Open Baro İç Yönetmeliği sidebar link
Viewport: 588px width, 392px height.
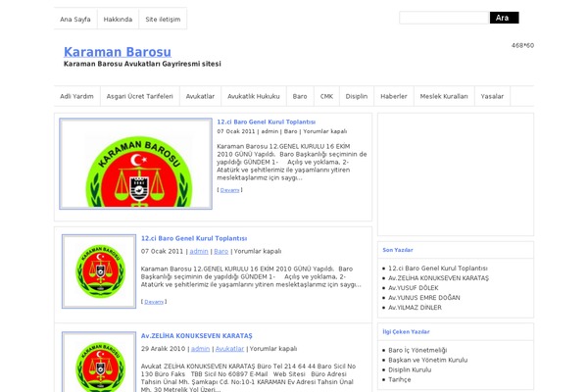click(417, 350)
